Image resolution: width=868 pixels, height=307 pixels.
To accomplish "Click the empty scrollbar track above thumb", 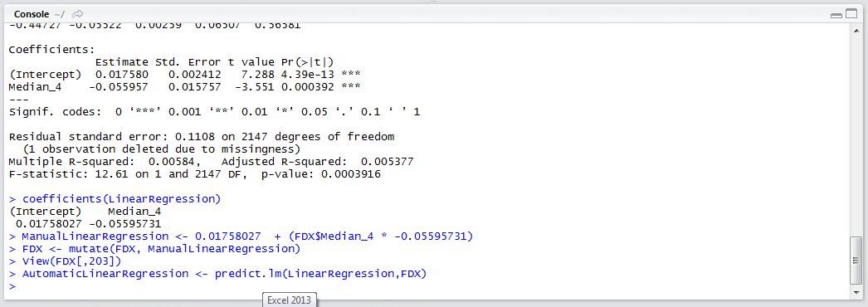I will (856, 135).
